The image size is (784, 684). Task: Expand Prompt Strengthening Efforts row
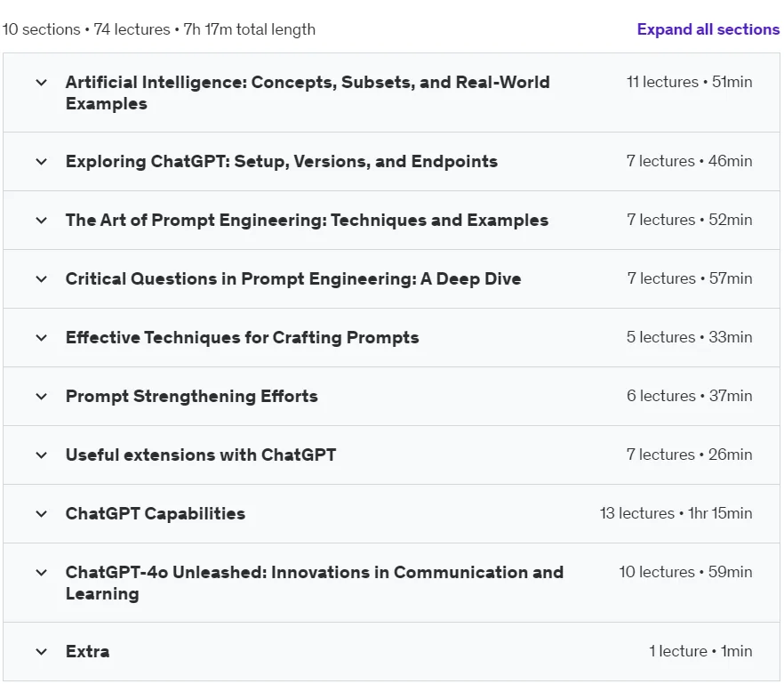pos(391,397)
